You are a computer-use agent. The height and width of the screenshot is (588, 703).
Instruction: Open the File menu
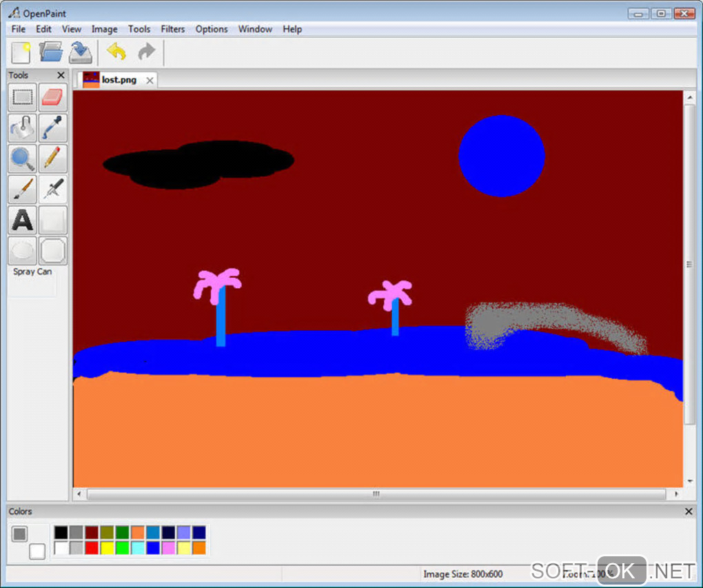click(19, 29)
